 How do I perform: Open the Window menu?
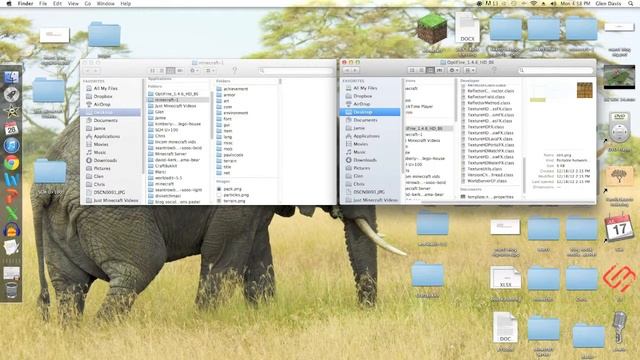tap(106, 3)
